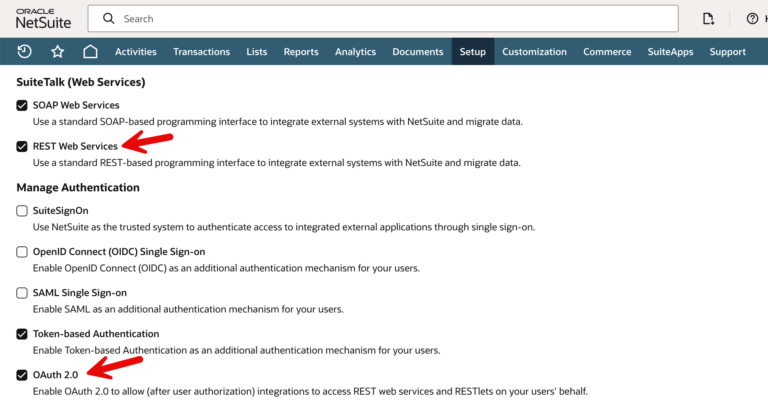Viewport: 768px width, 408px height.
Task: Open the Lists menu
Action: pyautogui.click(x=257, y=51)
